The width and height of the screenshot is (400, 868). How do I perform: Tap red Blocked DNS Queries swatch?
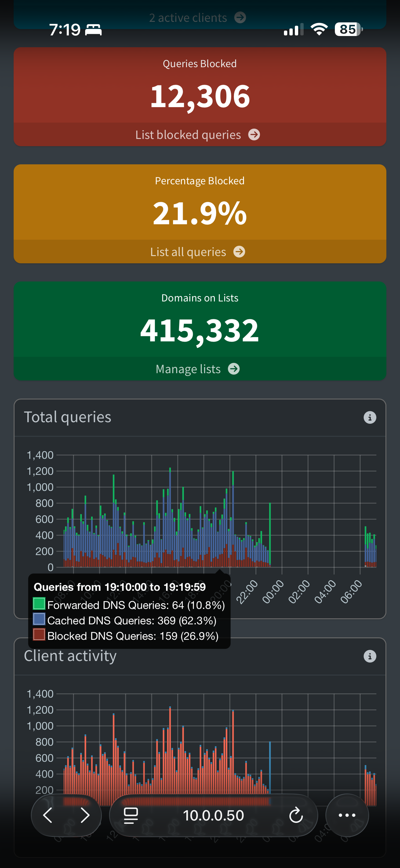[x=39, y=634]
